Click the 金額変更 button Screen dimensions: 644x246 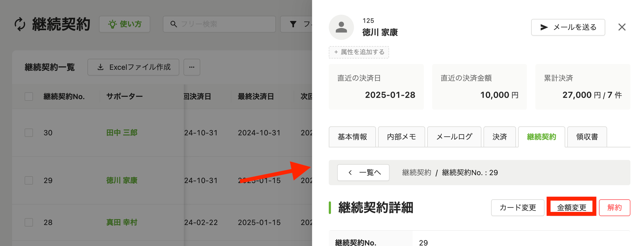click(571, 208)
